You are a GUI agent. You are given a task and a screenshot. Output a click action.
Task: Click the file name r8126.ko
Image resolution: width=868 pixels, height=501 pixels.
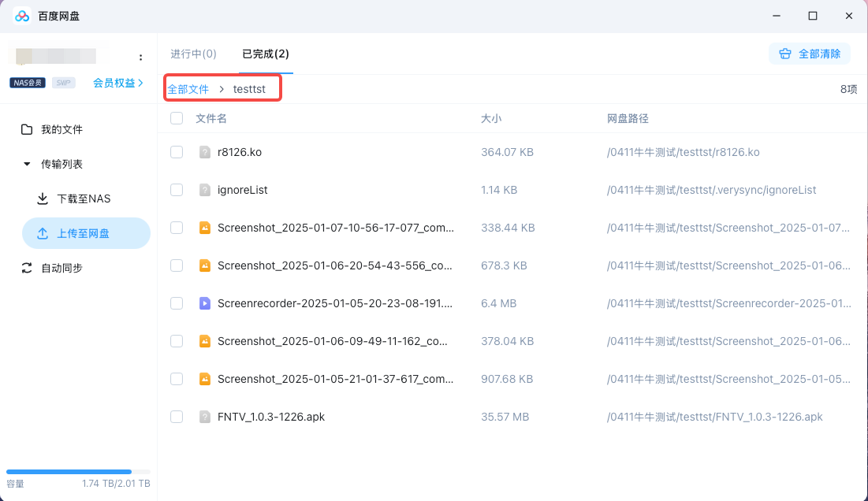[240, 152]
